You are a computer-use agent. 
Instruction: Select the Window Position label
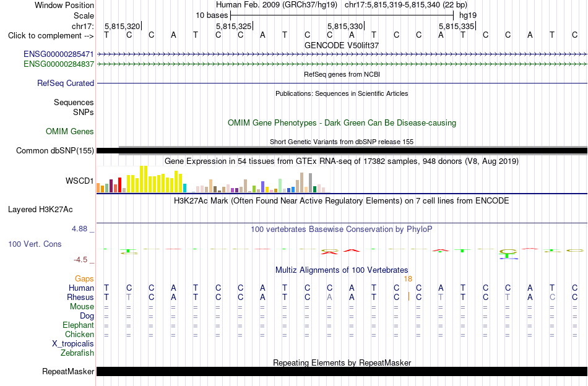click(x=64, y=5)
